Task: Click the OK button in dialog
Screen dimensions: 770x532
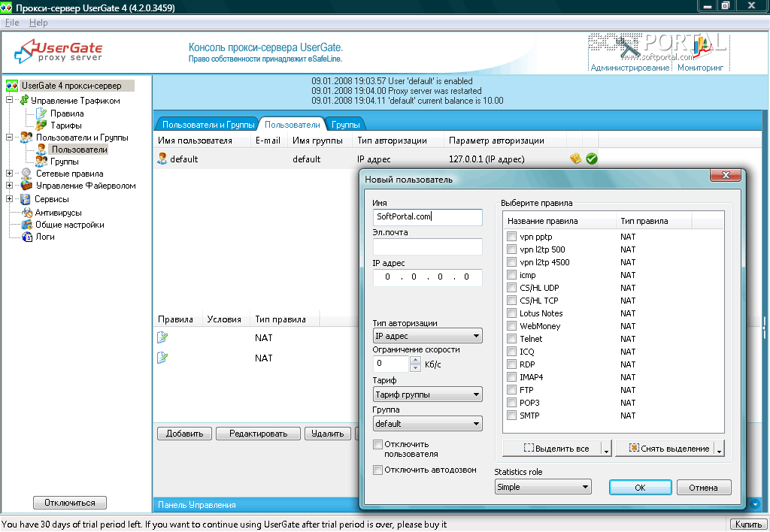Action: point(640,488)
